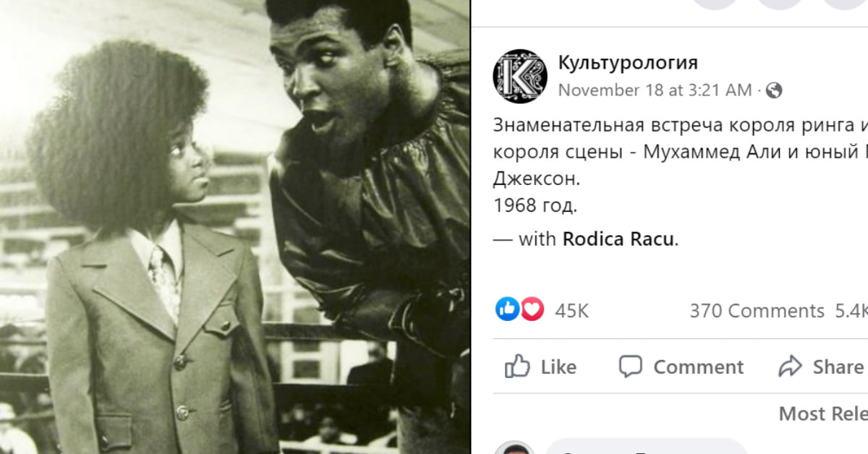Click the red heart reaction icon
Screen dimensions: 868x454
click(532, 309)
